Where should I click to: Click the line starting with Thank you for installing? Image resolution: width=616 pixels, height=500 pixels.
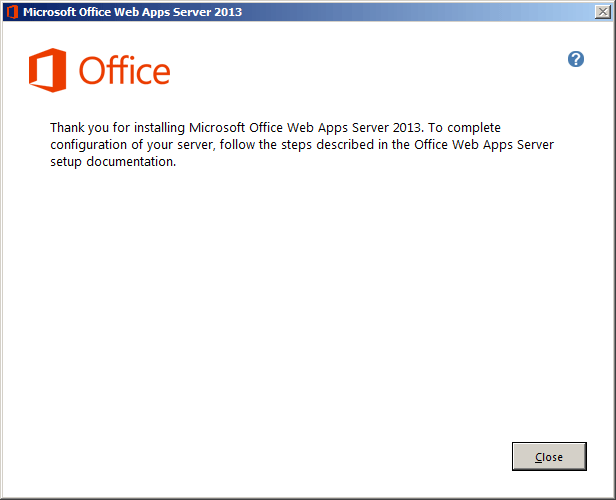pos(275,128)
